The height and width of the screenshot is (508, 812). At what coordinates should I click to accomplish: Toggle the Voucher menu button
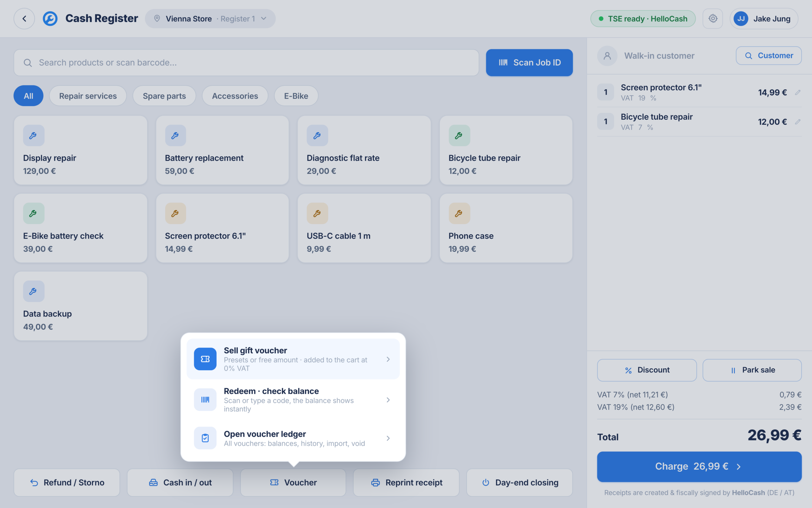[293, 483]
